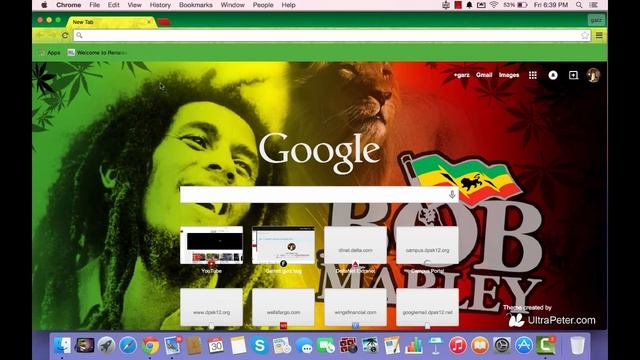This screenshot has width=640, height=360.
Task: Open the www.dpsk12.org thumbnail
Action: (x=211, y=307)
